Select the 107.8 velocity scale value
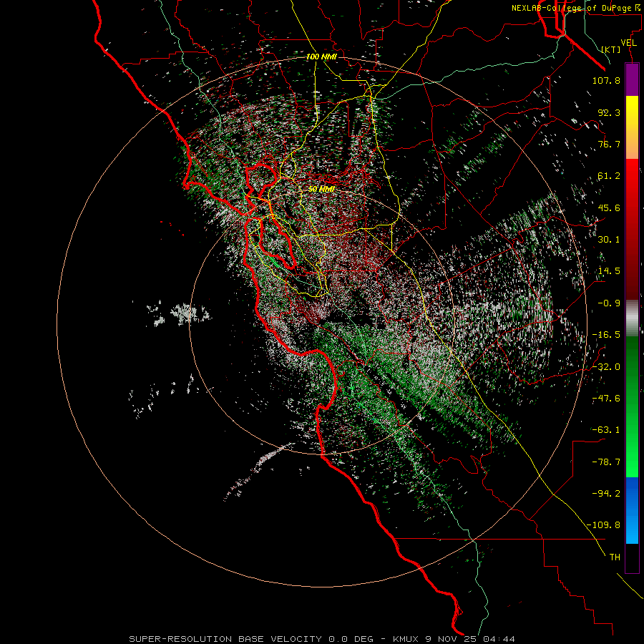The width and height of the screenshot is (644, 644). pyautogui.click(x=606, y=80)
